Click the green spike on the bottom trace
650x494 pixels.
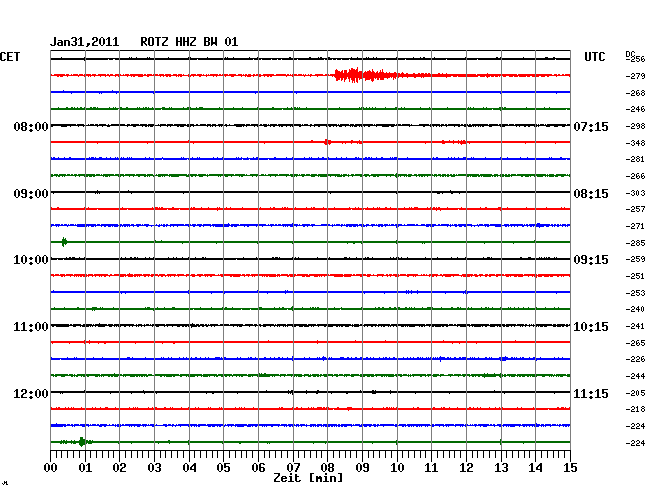click(x=82, y=442)
